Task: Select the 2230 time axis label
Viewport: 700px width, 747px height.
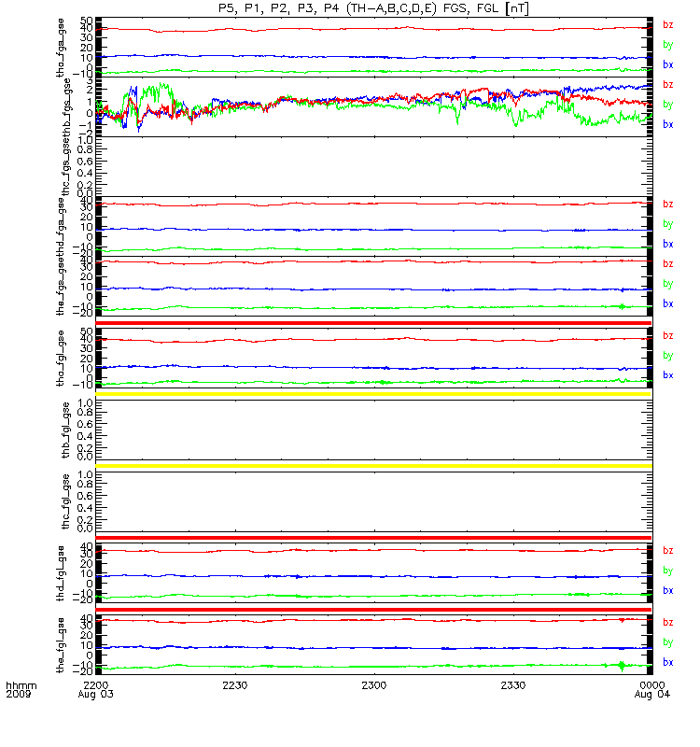Action: [235, 685]
